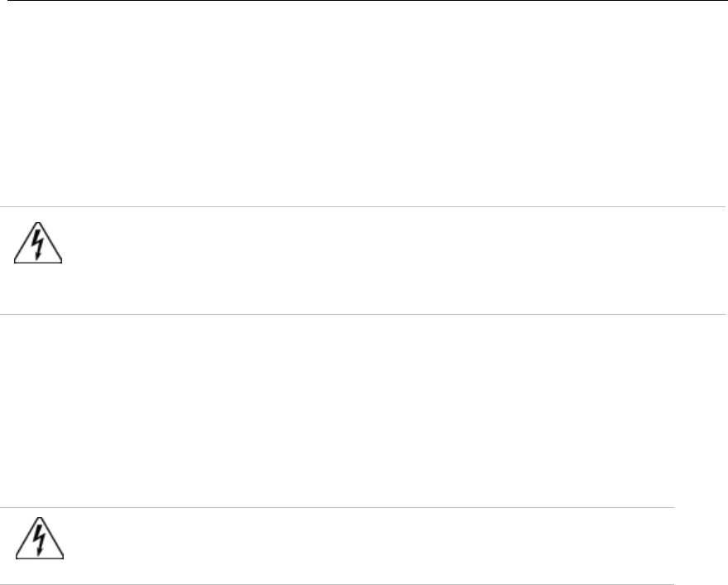This screenshot has width=728, height=585.
Task: Click the blank space between the two warning boxes
Action: [364, 410]
